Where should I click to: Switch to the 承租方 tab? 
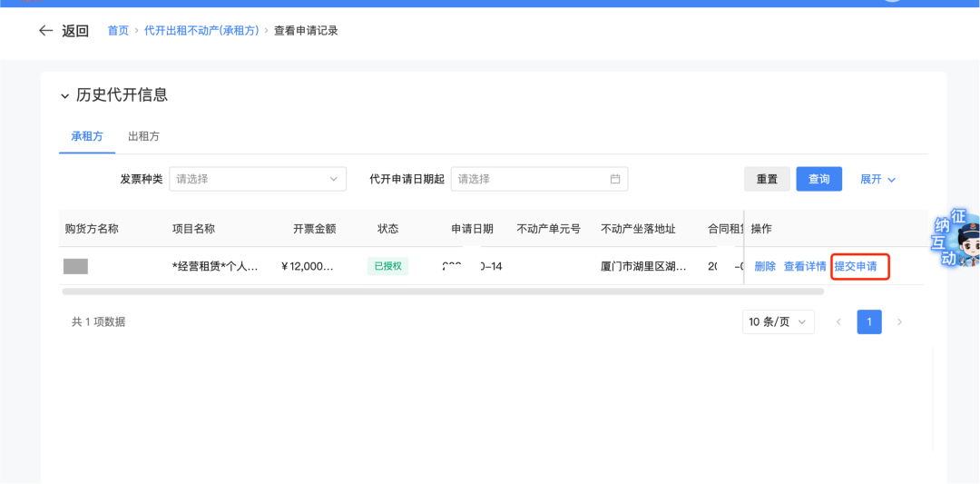tap(87, 136)
